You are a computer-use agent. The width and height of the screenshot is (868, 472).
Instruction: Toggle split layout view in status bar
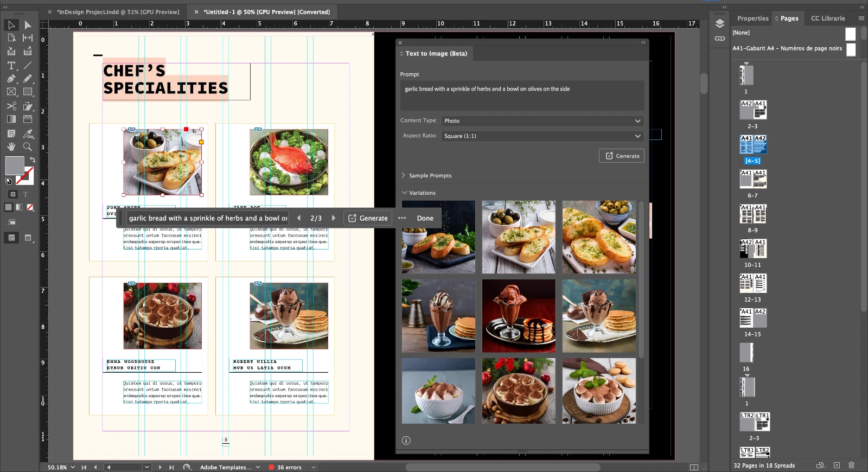(694, 467)
